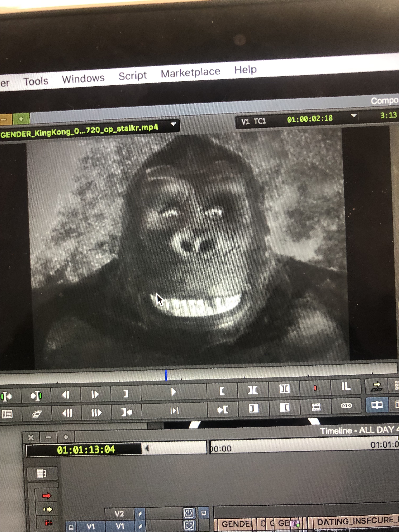The width and height of the screenshot is (399, 532).
Task: Step backward ten frames
Action: point(67,413)
